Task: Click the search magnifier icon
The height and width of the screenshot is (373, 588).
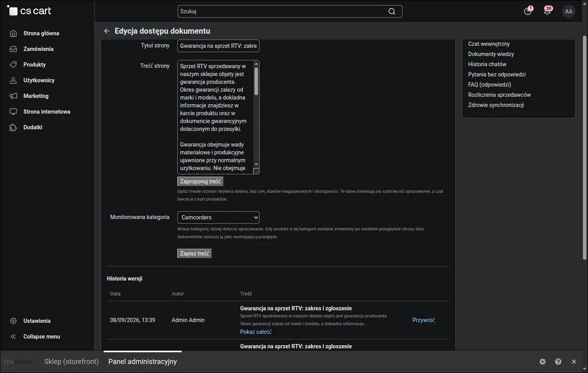Action: [392, 11]
